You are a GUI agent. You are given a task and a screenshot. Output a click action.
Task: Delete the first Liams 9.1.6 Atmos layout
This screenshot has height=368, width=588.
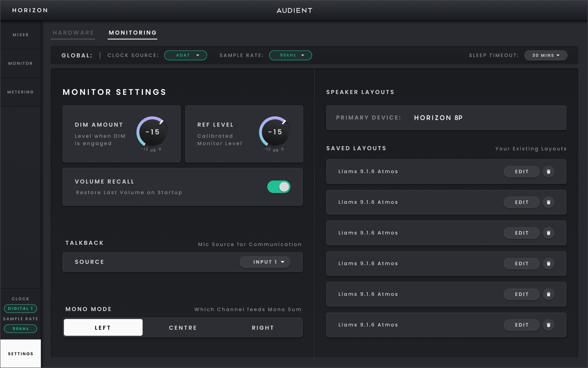pos(548,172)
